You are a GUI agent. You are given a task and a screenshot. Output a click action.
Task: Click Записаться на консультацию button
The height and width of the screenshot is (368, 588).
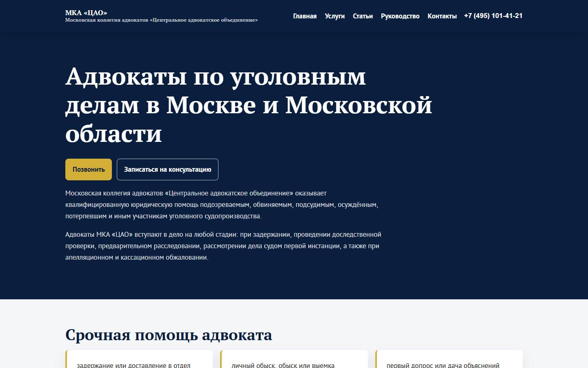(167, 169)
